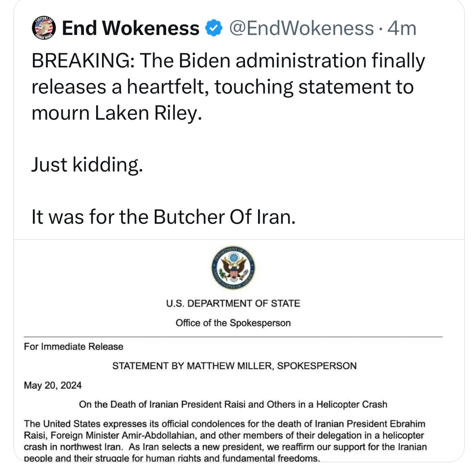The height and width of the screenshot is (469, 476).
Task: Click the May 20, 2024 date
Action: 53,385
